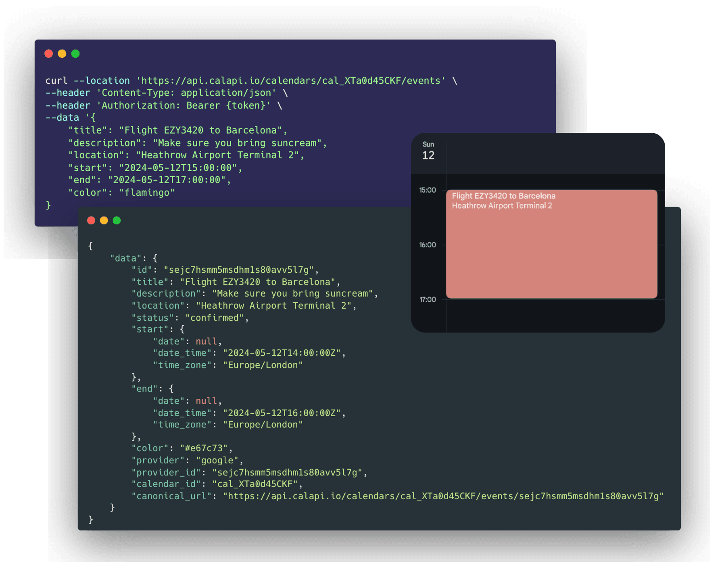
Task: Click the request "end": "2024-05-12T17:00:00" line
Action: pos(149,180)
